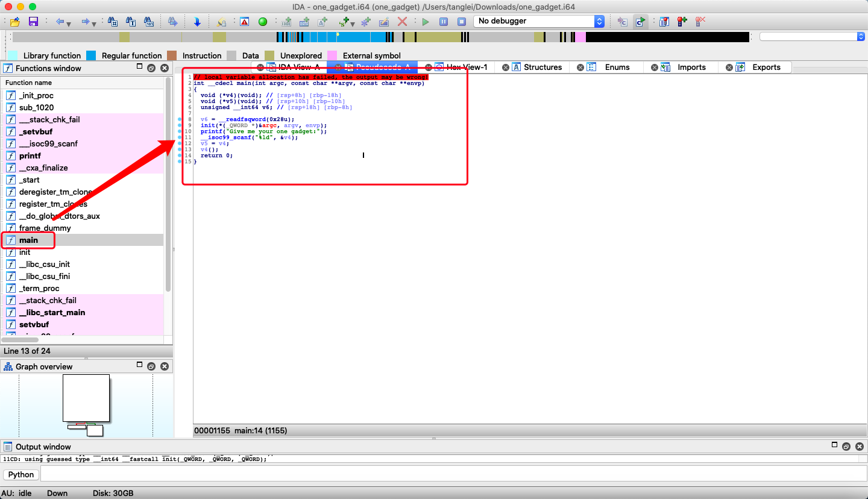Image resolution: width=868 pixels, height=499 pixels.
Task: Close the Functions window panel
Action: tap(165, 68)
